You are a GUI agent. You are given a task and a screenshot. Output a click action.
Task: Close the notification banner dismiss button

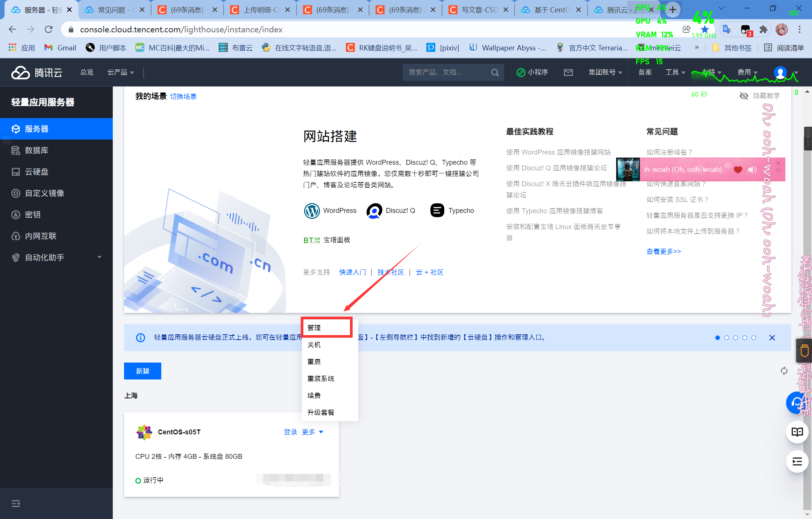774,337
